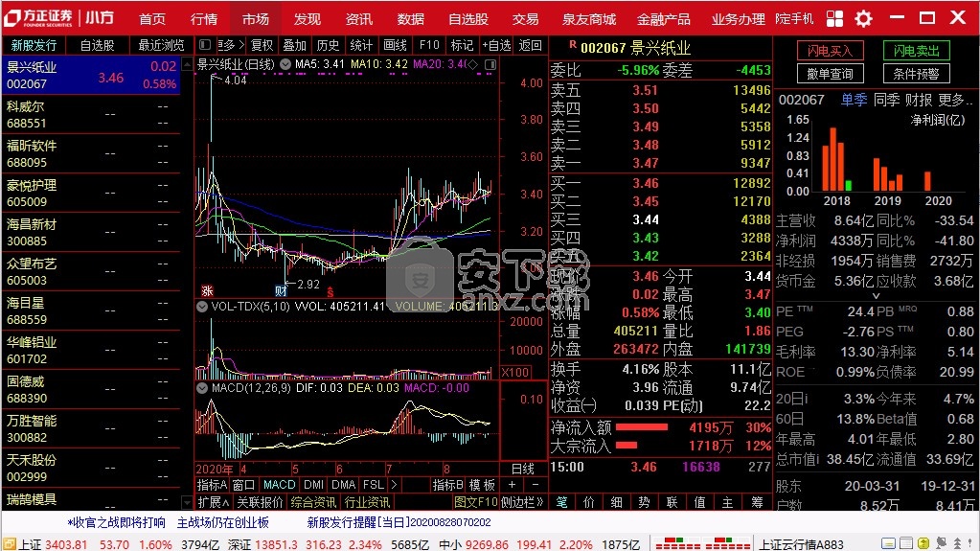Click the window layout icon left of 更多
The height and width of the screenshot is (551, 980).
coord(204,45)
